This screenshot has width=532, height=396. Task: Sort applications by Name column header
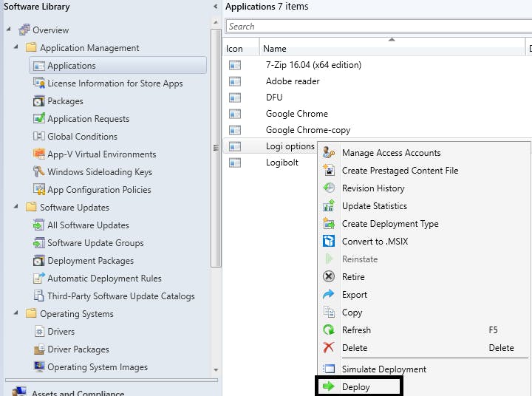point(275,49)
